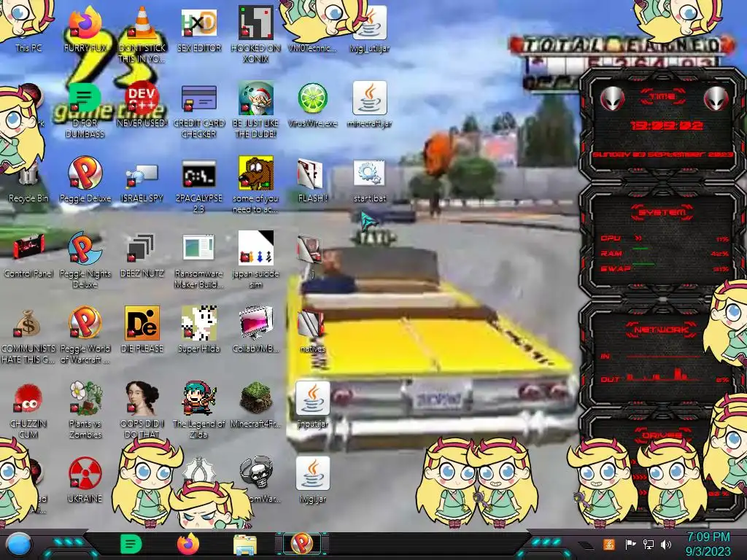Open the lwjgl.jar file icon
Screen dimensions: 747x560
(x=312, y=480)
